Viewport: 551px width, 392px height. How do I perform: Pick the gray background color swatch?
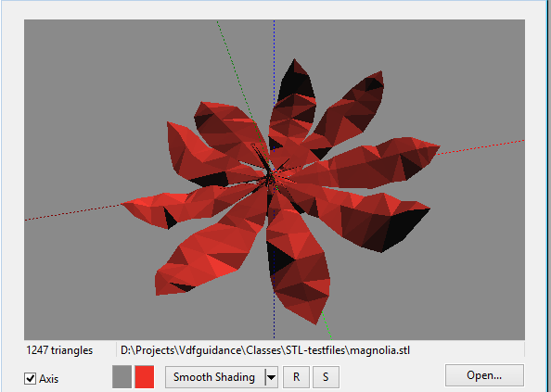pyautogui.click(x=122, y=377)
